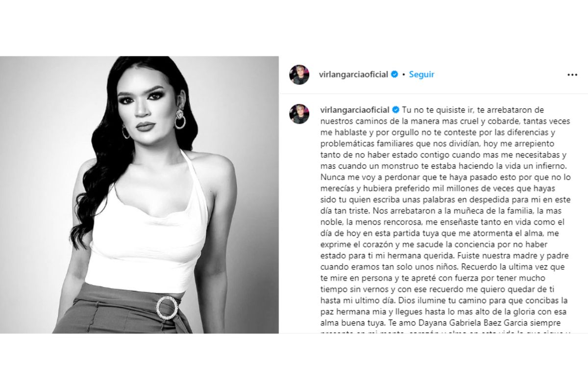
Task: Open virlangarciaoficial profile from the header username
Action: pos(354,75)
